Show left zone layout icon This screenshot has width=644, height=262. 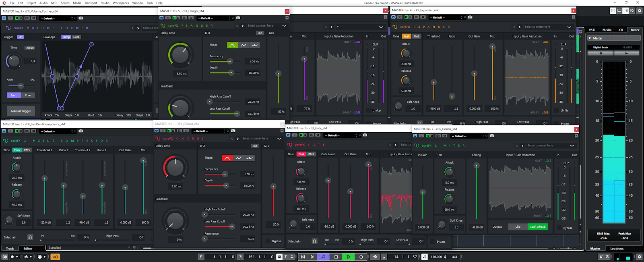(x=613, y=11)
